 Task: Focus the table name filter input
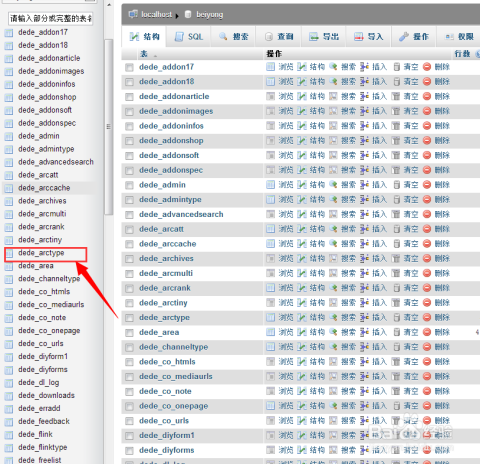51,18
